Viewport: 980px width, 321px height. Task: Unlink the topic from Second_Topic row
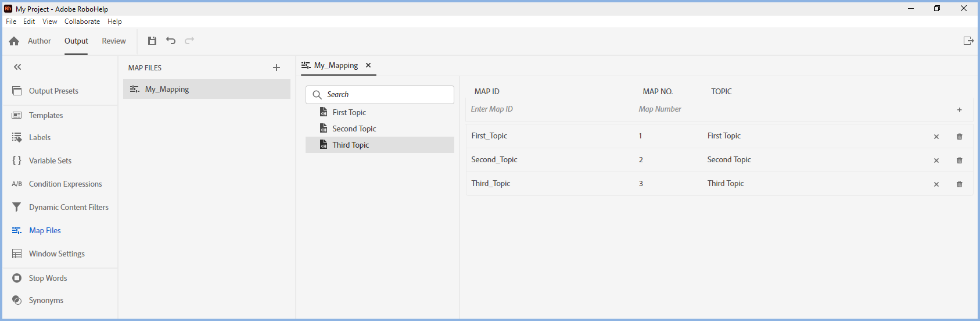click(x=936, y=160)
